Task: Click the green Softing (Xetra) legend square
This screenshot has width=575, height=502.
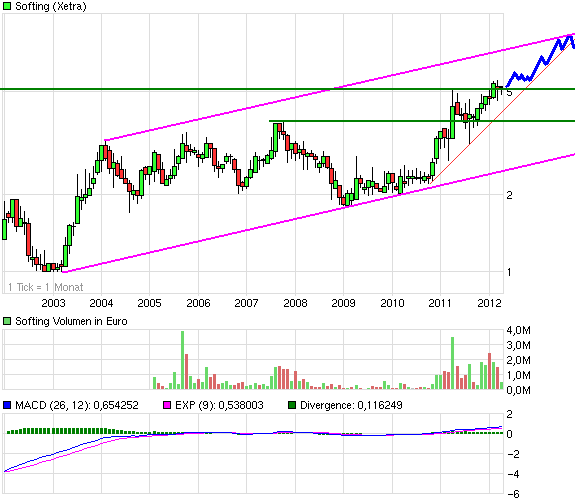Action: (x=7, y=6)
